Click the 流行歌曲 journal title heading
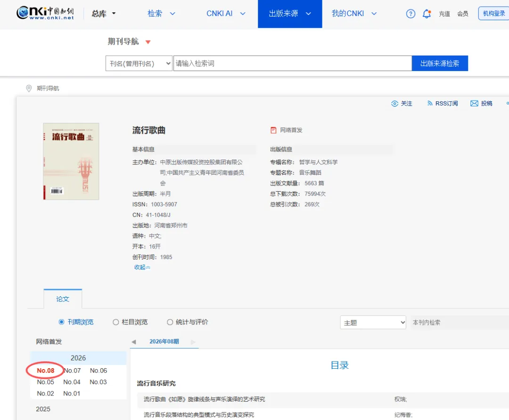The width and height of the screenshot is (509, 420). click(x=149, y=130)
